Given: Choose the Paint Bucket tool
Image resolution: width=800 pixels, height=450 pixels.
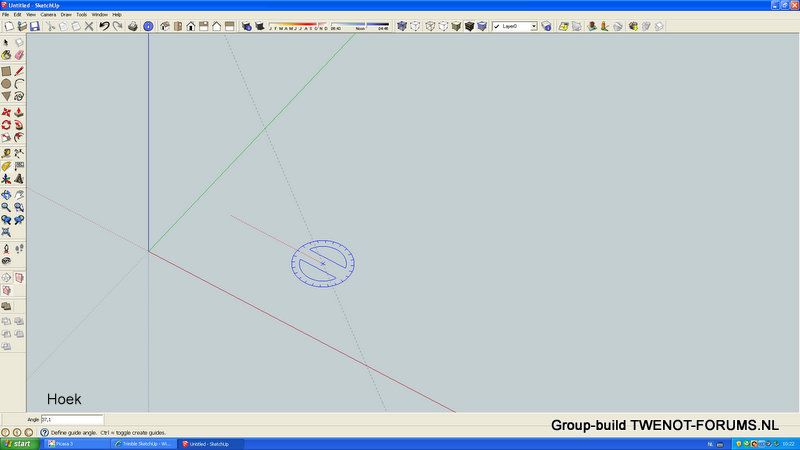Looking at the screenshot, I should click(x=6, y=55).
